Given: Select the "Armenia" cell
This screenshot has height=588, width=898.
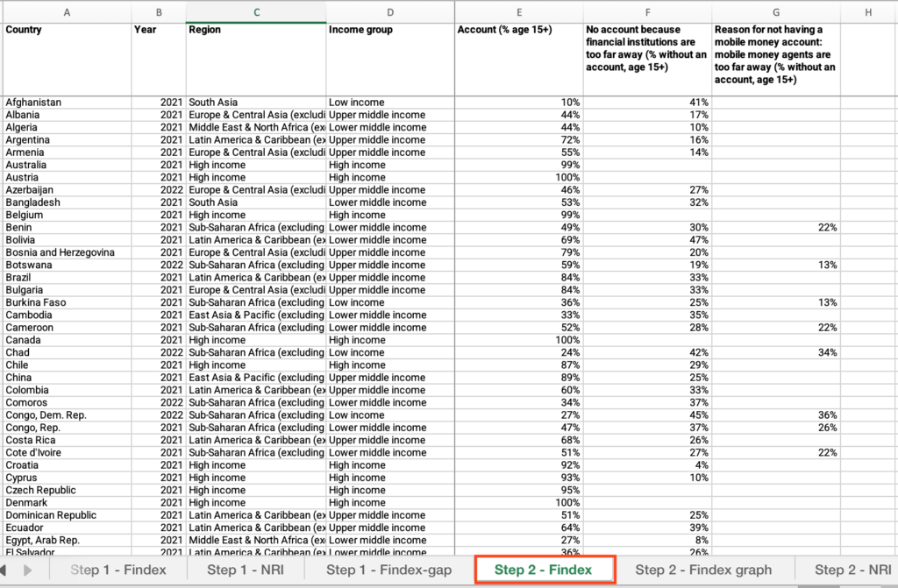Looking at the screenshot, I should (x=67, y=152).
